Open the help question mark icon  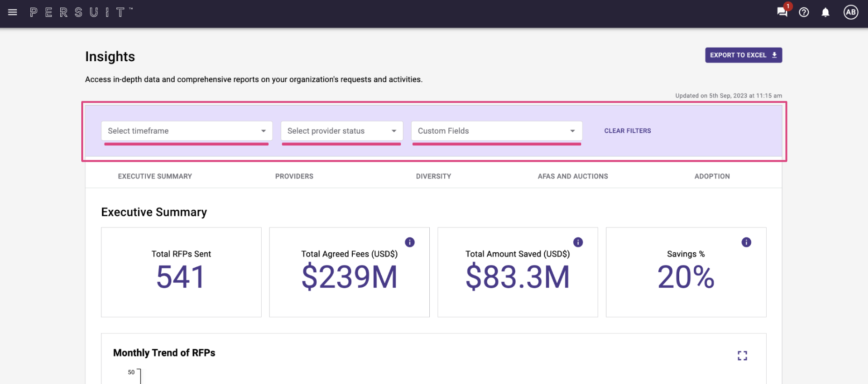coord(804,12)
